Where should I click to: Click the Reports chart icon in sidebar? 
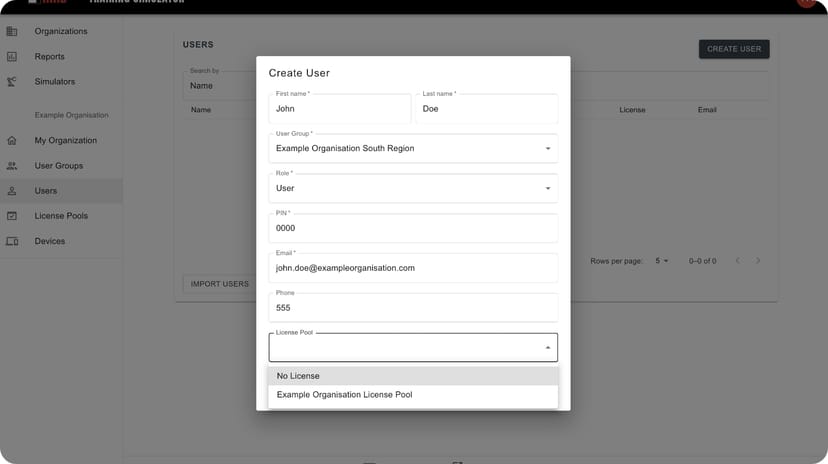coord(12,56)
